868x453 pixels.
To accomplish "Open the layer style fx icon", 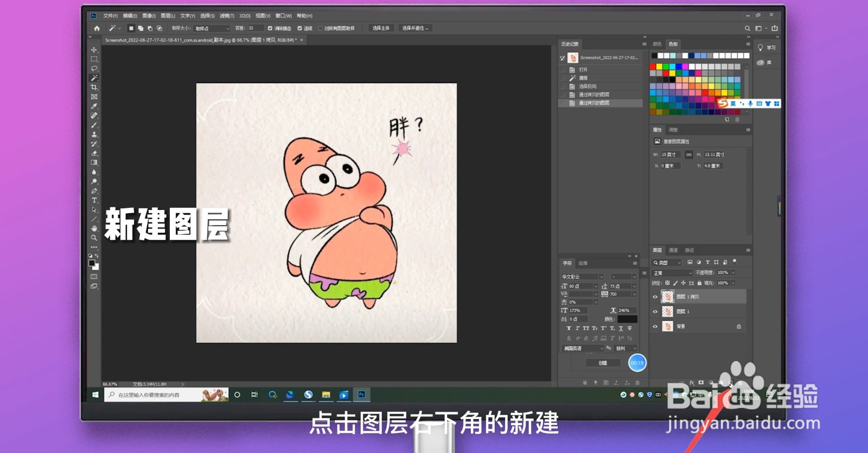I will tap(692, 383).
